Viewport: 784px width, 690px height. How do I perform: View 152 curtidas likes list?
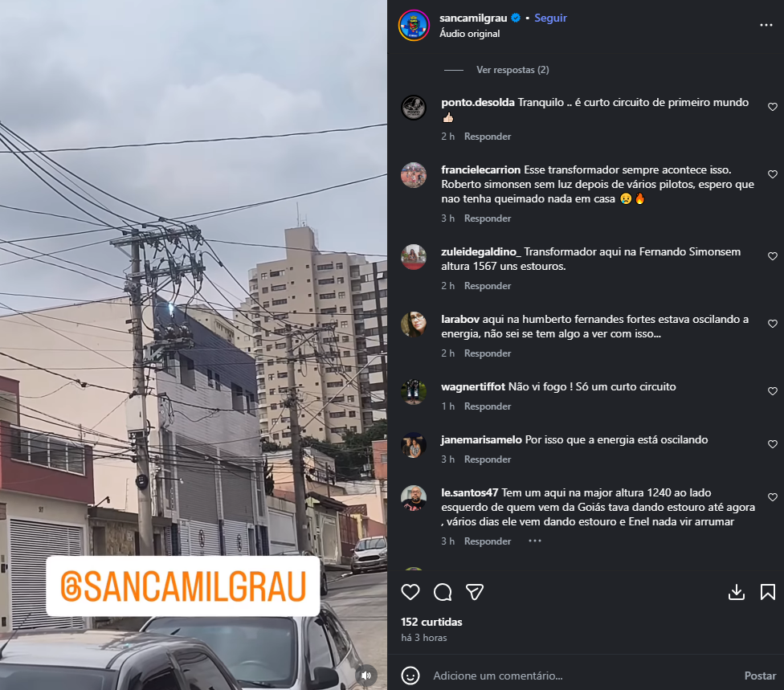click(431, 622)
